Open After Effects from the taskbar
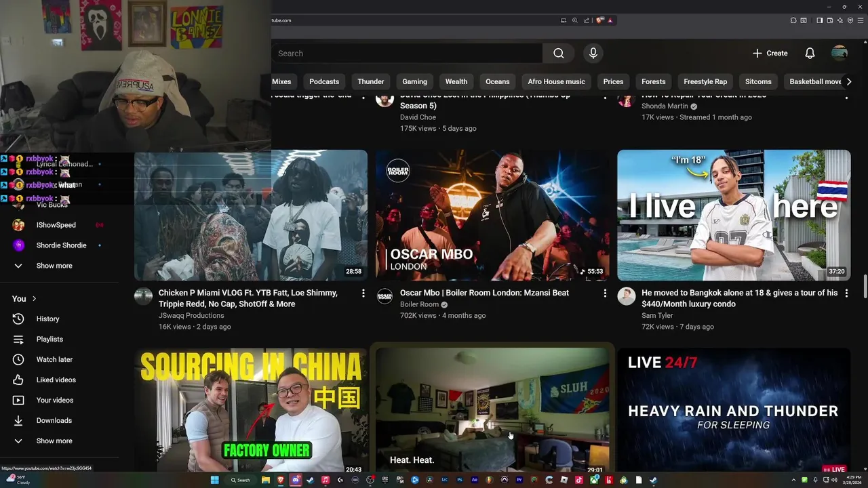Viewport: 868px width, 488px height. [x=475, y=480]
